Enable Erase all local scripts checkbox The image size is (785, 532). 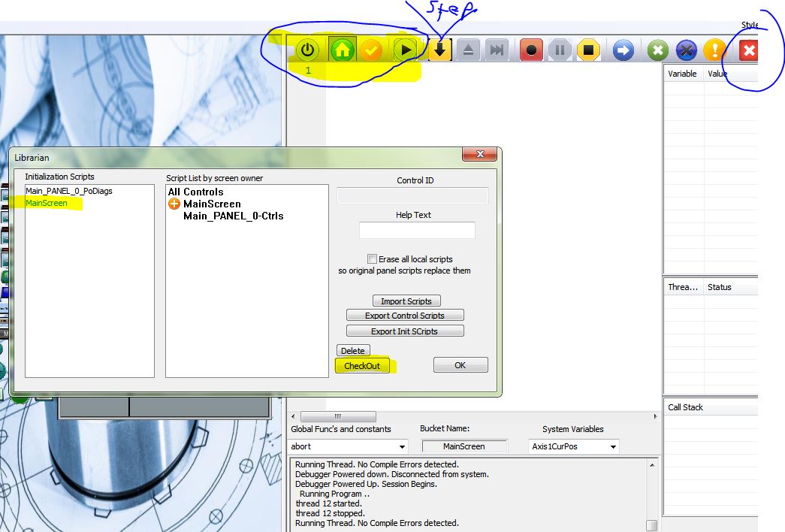[372, 259]
